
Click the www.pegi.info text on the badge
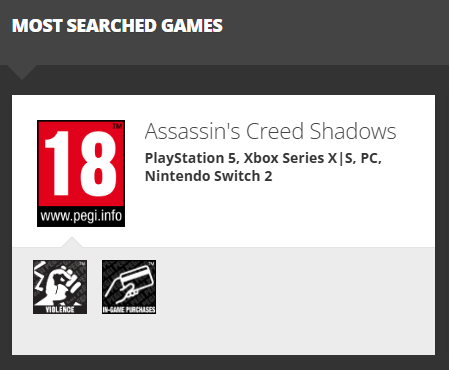pos(81,216)
